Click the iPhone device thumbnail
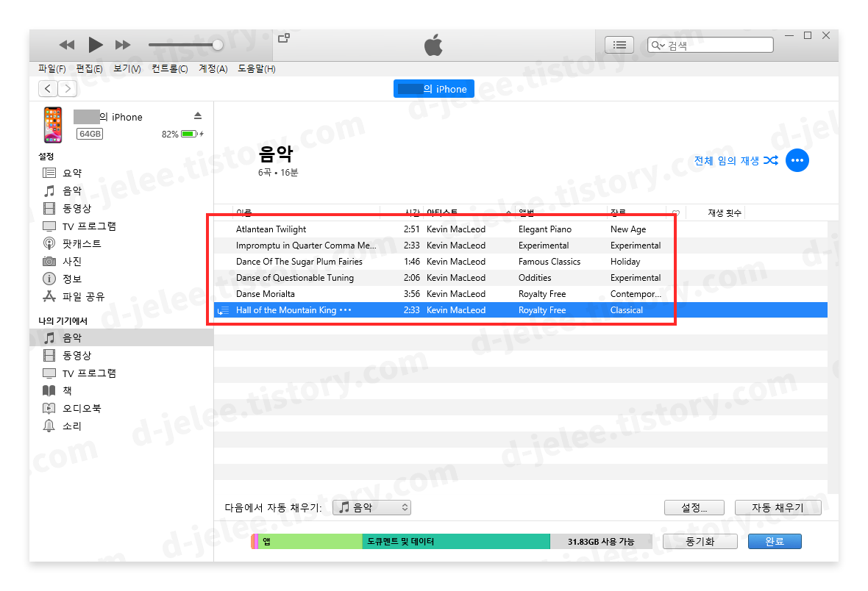The width and height of the screenshot is (868, 591). pyautogui.click(x=53, y=125)
